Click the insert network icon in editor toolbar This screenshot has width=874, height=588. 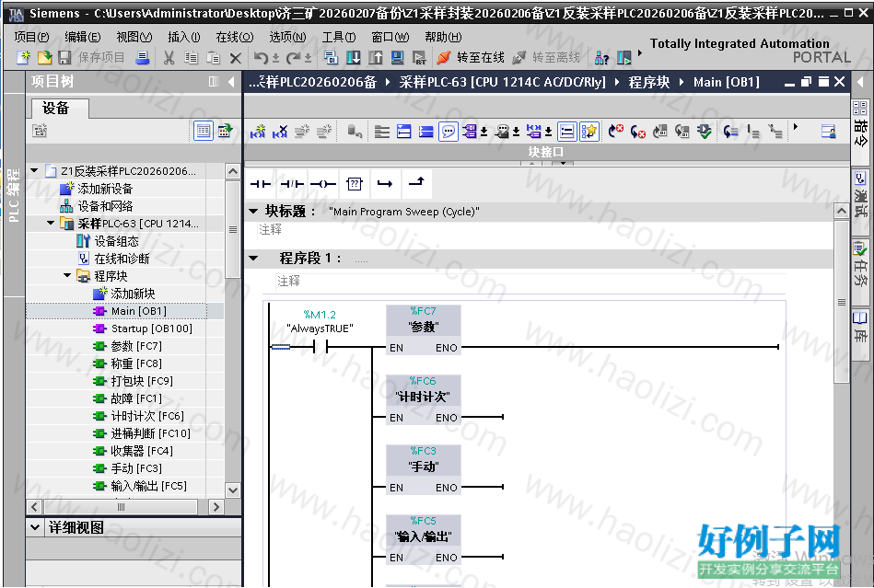(x=258, y=132)
